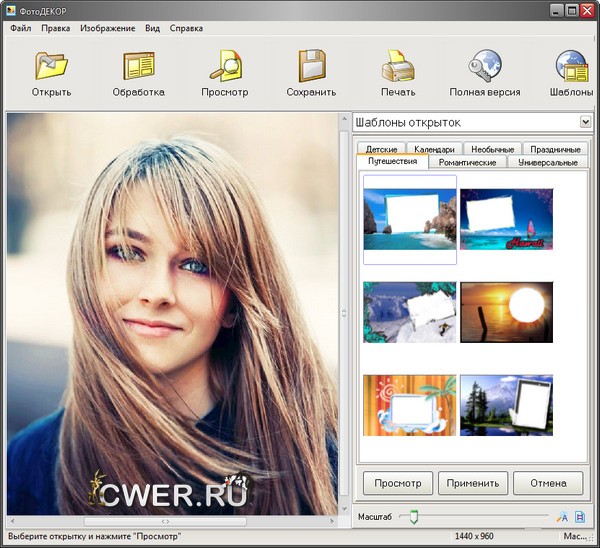Click the horizontal scrollbar under the photo

click(x=165, y=521)
